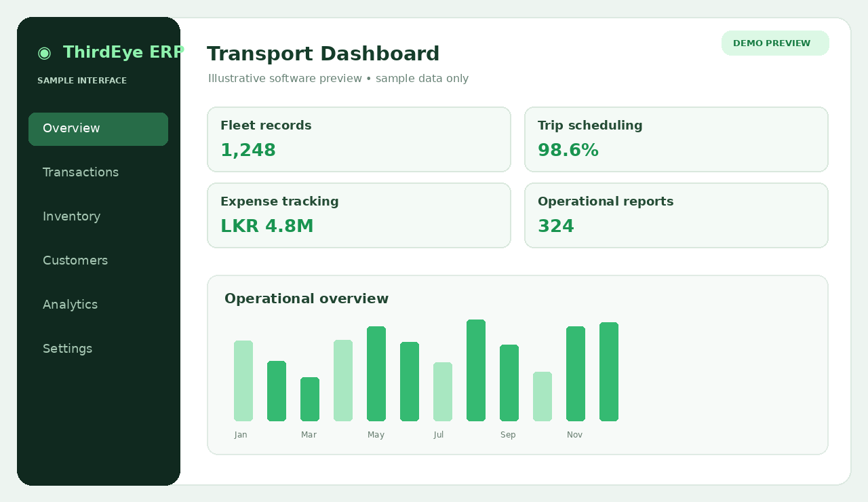Viewport: 868px width, 502px height.
Task: View the Operational reports card
Action: [x=676, y=215]
